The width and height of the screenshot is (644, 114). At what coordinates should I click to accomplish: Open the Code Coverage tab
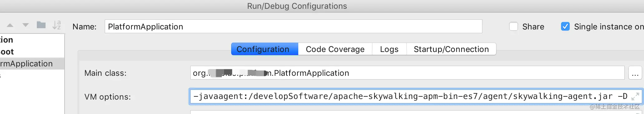click(335, 49)
